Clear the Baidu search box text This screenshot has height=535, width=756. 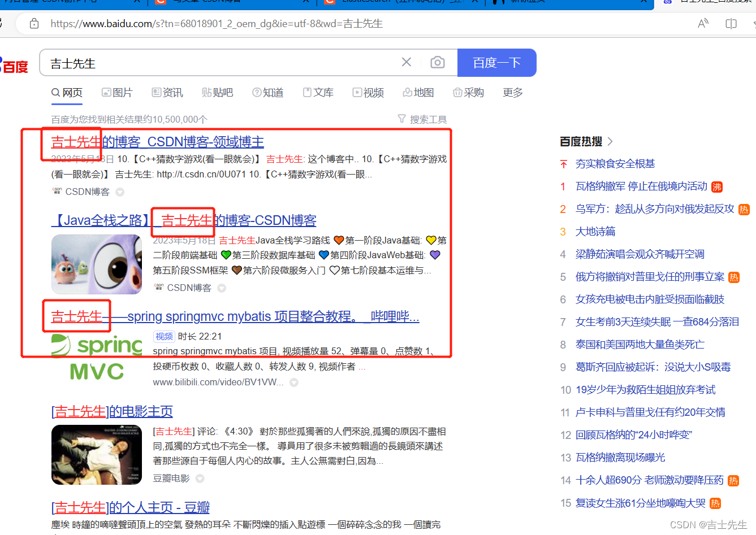[407, 62]
